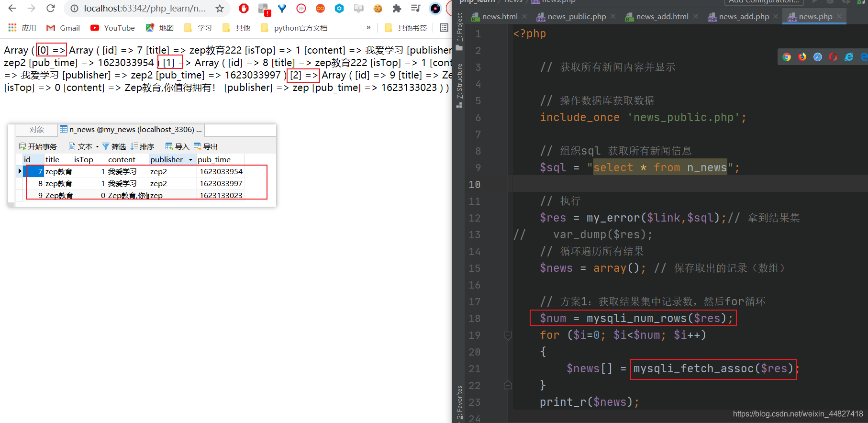Viewport: 868px width, 423px height.
Task: Click line number 10 in the gutter
Action: [x=474, y=185]
